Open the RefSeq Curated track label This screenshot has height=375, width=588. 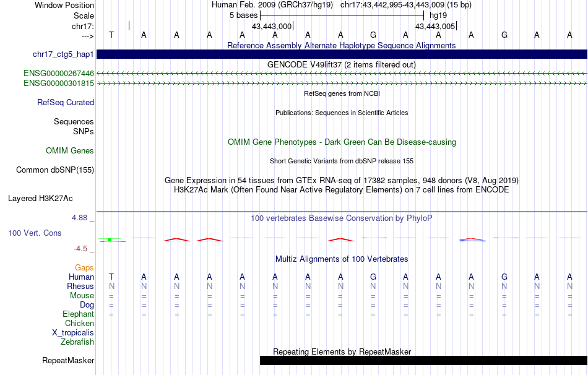coord(66,102)
